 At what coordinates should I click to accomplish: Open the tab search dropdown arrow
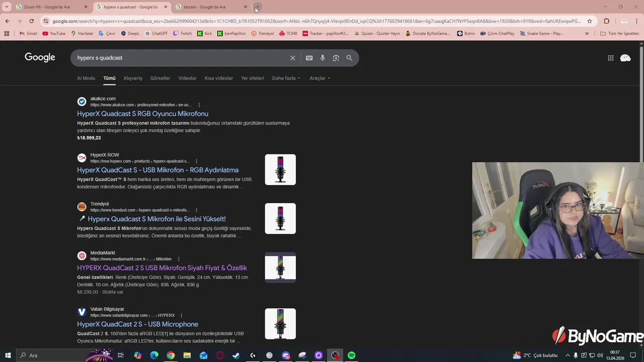tap(7, 7)
